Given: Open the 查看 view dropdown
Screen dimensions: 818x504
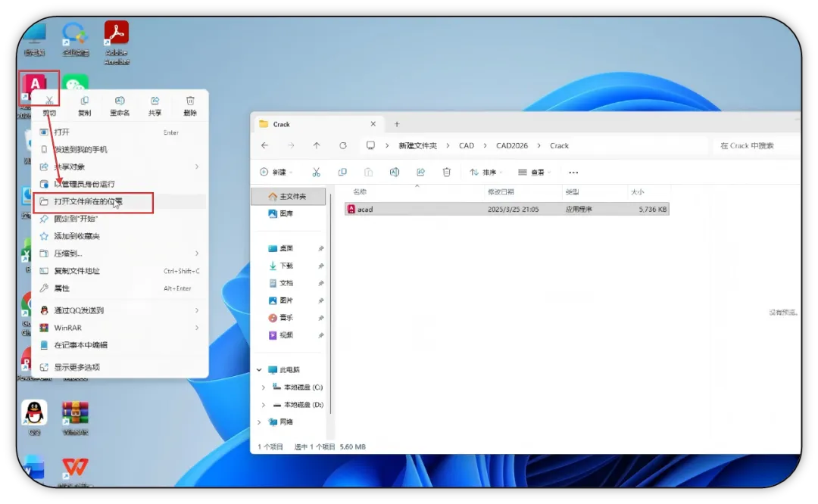Looking at the screenshot, I should (535, 173).
